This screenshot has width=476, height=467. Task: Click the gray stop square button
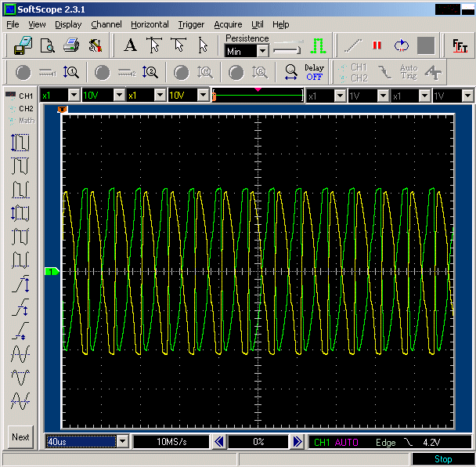pos(426,45)
